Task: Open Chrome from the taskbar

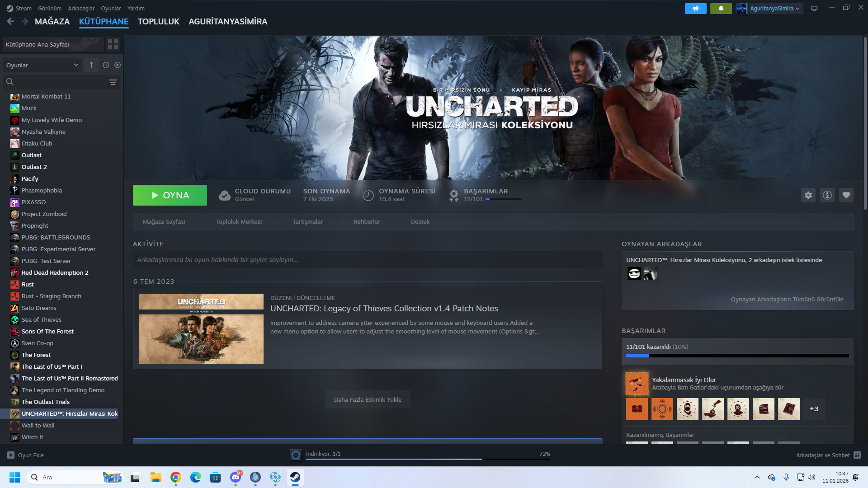Action: 176,477
